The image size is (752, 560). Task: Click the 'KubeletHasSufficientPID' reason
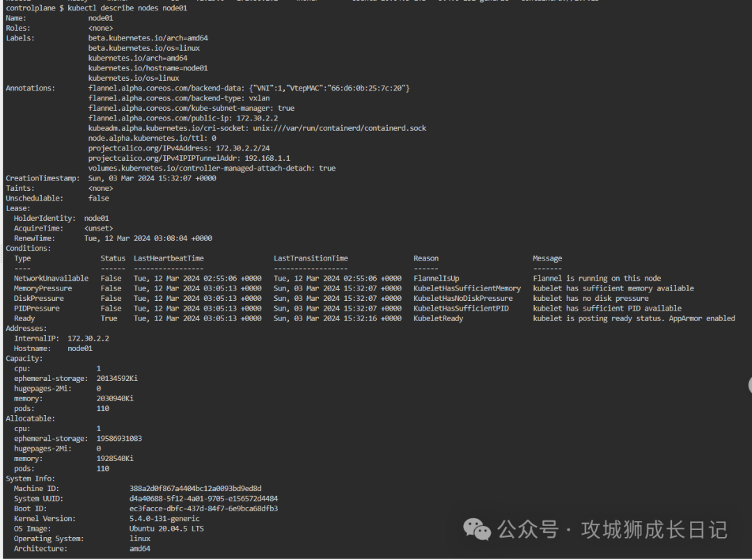tap(462, 309)
